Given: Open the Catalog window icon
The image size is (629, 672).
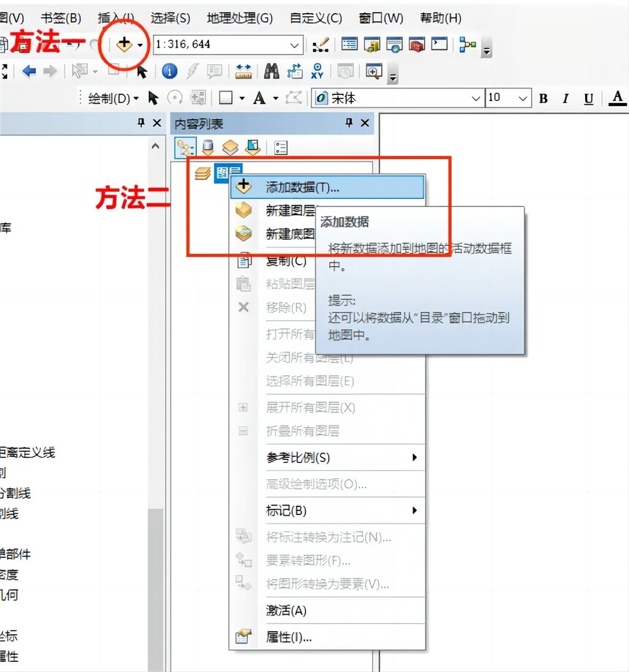Looking at the screenshot, I should (372, 44).
